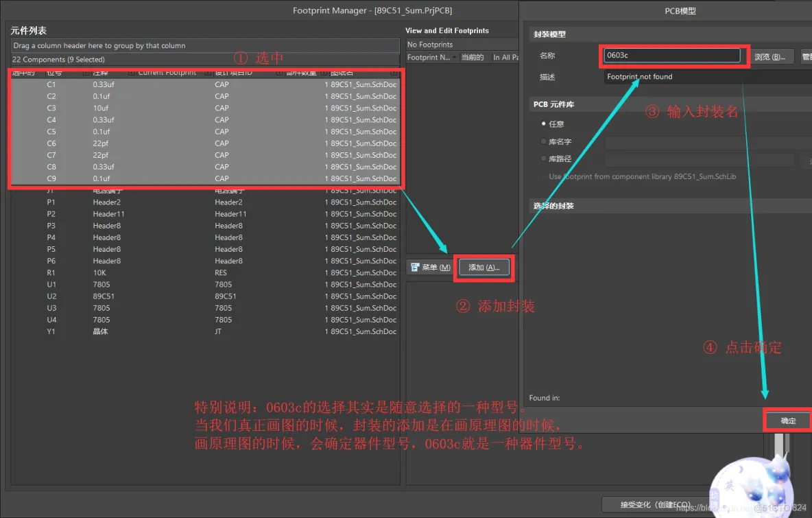
Task: Open filter dropdown on 设计项目ID column header
Action: pyautogui.click(x=280, y=73)
